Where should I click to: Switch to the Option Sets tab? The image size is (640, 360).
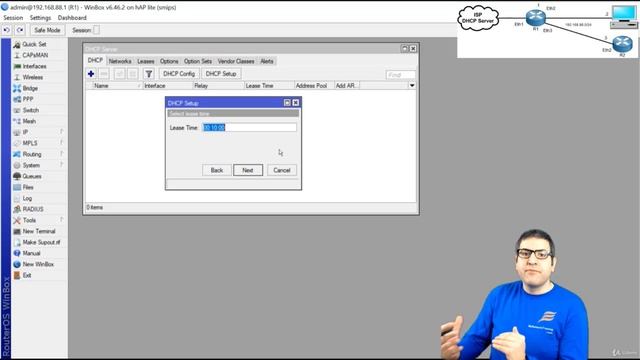(x=198, y=61)
